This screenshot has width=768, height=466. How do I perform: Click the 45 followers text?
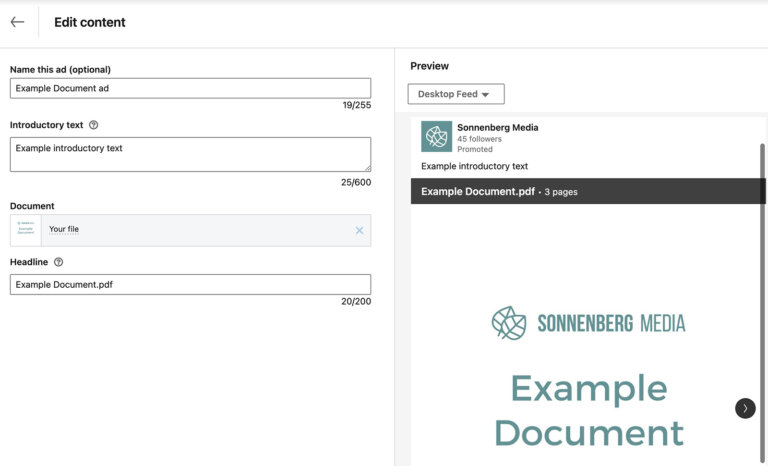[479, 139]
